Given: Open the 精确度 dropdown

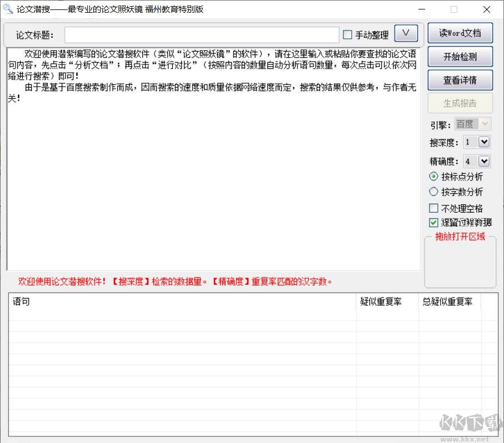Looking at the screenshot, I should click(483, 161).
